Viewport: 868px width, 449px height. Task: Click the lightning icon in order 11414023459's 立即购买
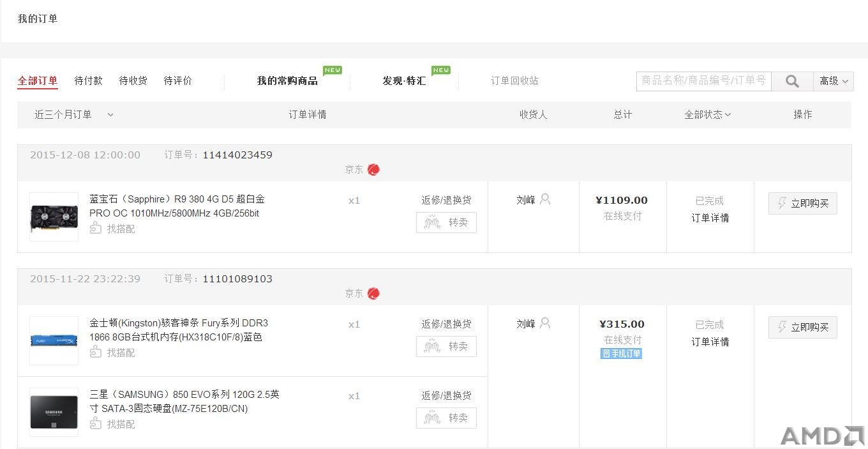coord(782,203)
